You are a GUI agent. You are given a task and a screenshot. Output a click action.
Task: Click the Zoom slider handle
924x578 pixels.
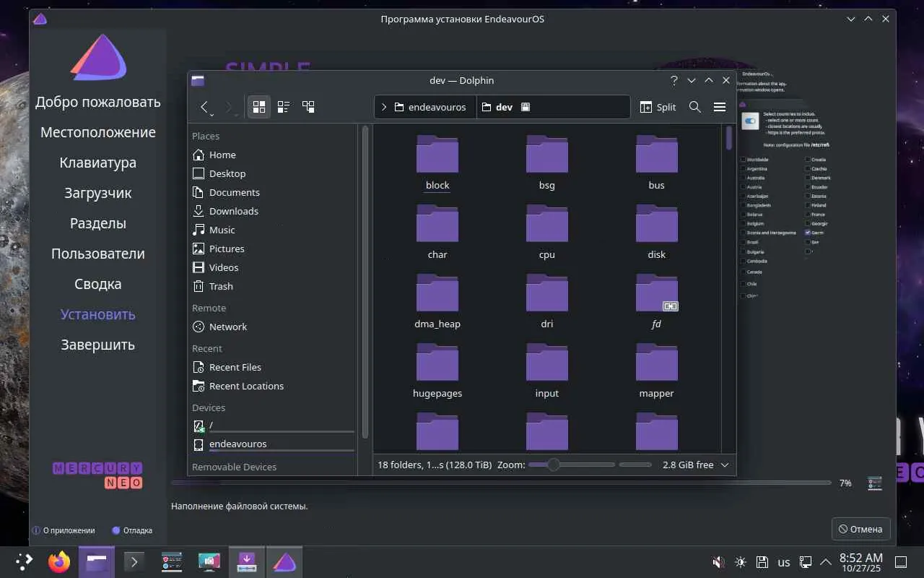pyautogui.click(x=553, y=465)
